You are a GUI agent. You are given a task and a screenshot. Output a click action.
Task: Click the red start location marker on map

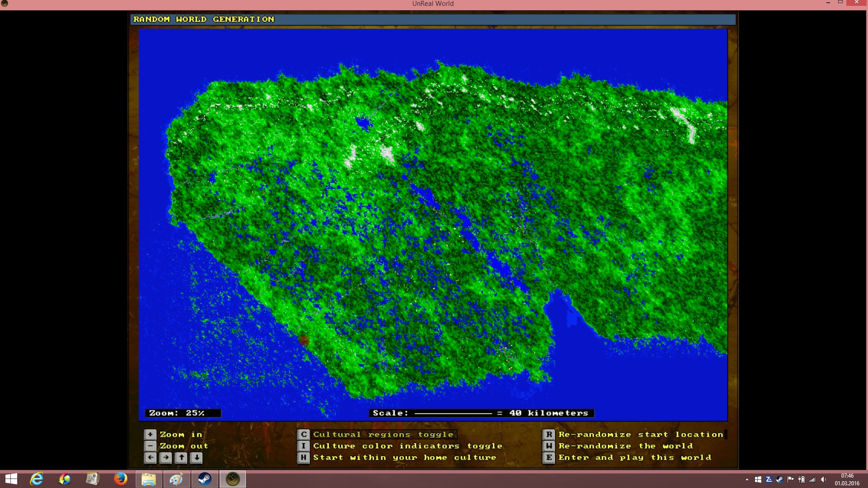pos(304,340)
